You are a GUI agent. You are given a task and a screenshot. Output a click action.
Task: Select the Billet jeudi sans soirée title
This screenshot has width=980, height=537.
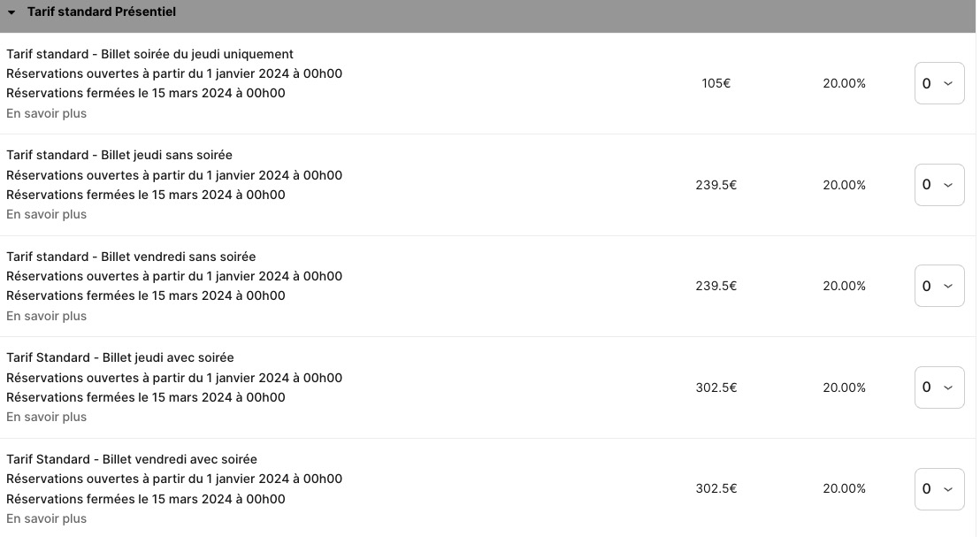119,155
